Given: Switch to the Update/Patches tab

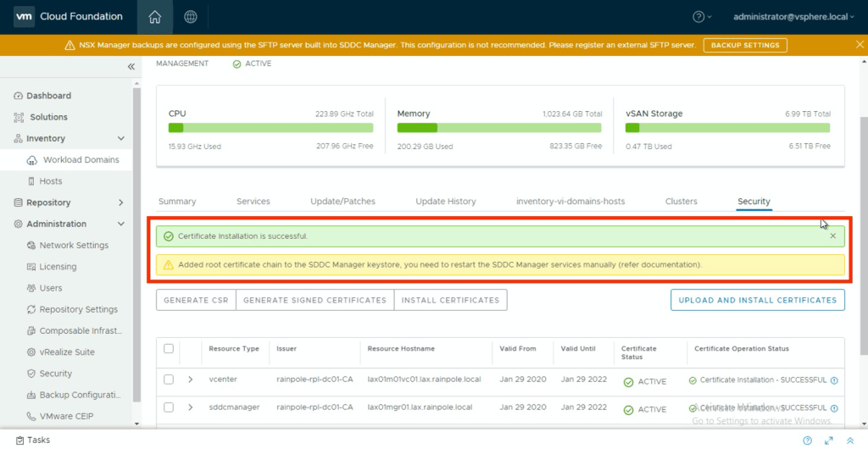Looking at the screenshot, I should pyautogui.click(x=342, y=202).
